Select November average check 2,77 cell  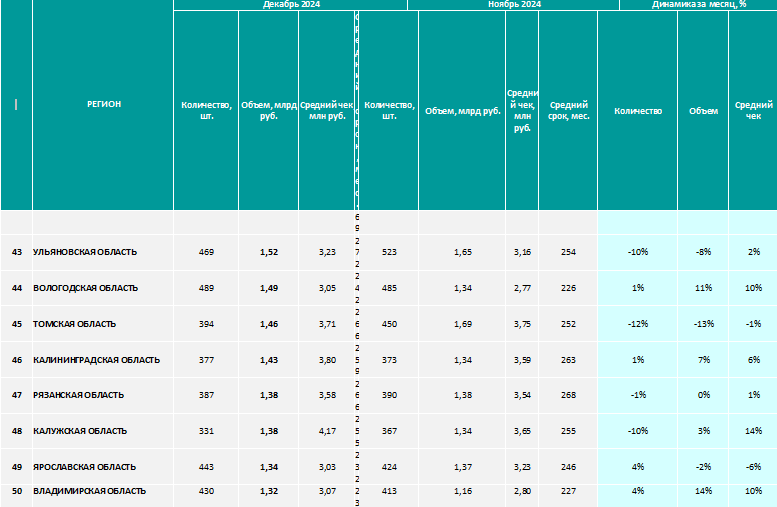[x=522, y=288]
